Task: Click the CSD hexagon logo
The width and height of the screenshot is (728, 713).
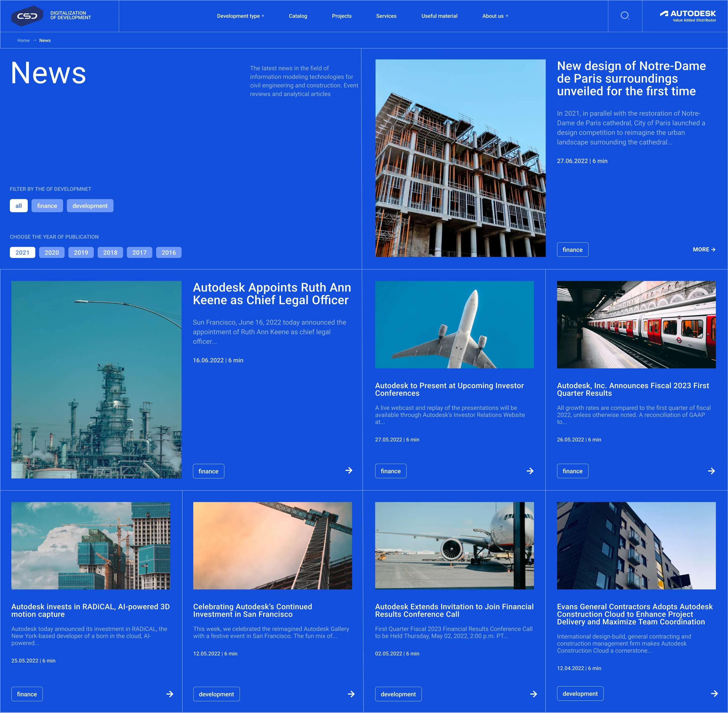Action: click(27, 16)
